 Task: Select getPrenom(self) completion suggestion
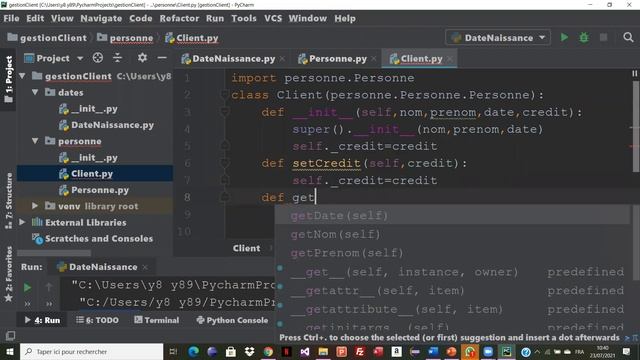452,253
